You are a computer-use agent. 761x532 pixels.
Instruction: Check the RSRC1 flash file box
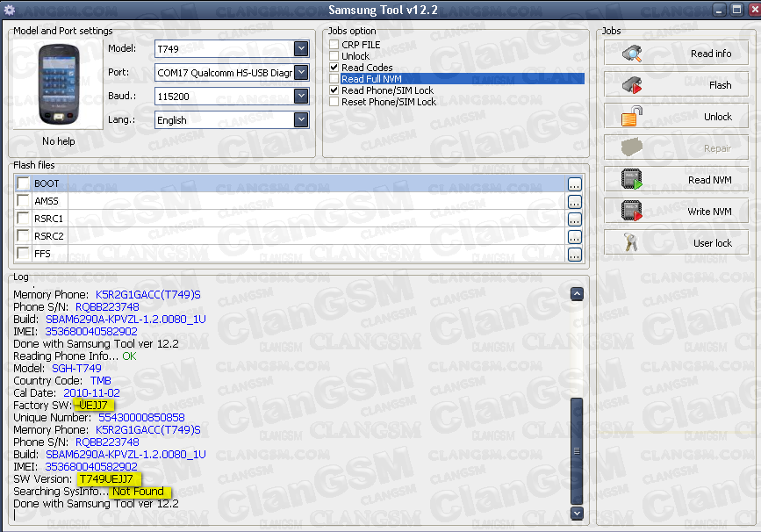pyautogui.click(x=23, y=218)
